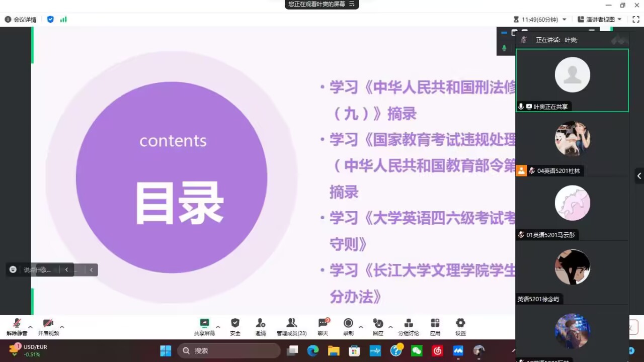Expand the 演讲者视图 view dropdown
644x362 pixels.
(619, 20)
